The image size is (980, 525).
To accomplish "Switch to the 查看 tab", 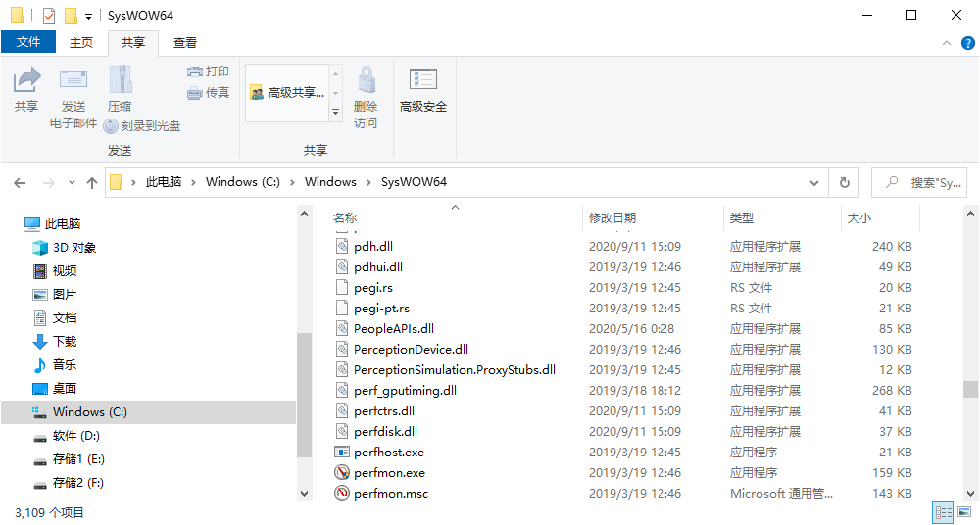I will (185, 42).
